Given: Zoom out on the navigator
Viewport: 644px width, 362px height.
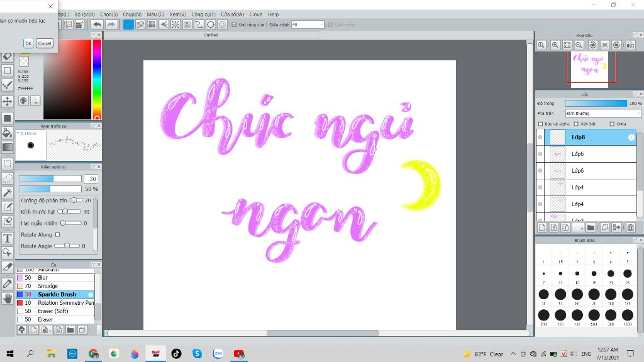Looking at the screenshot, I should click(x=579, y=45).
